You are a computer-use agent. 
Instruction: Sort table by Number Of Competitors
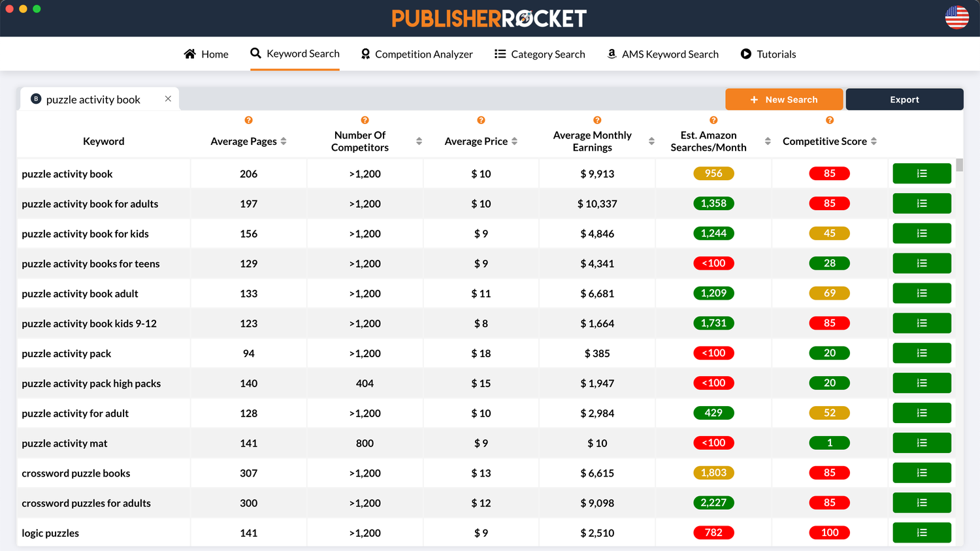[x=419, y=141]
